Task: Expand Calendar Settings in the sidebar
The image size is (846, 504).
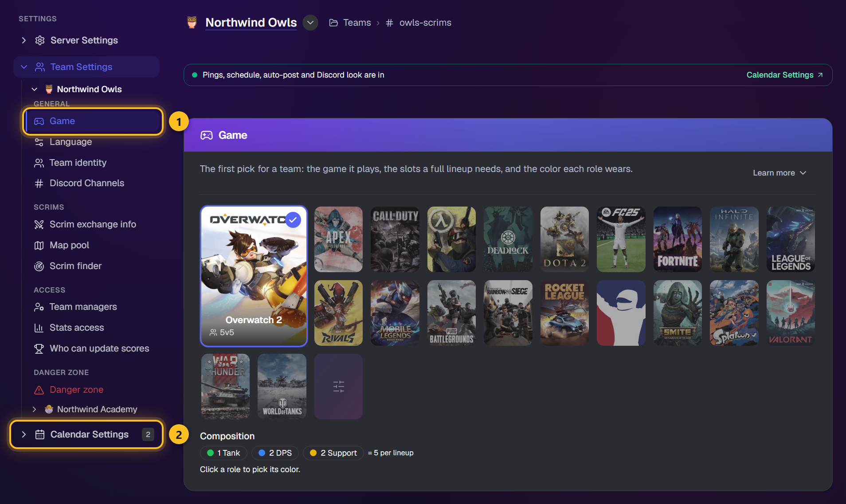Action: click(86, 434)
